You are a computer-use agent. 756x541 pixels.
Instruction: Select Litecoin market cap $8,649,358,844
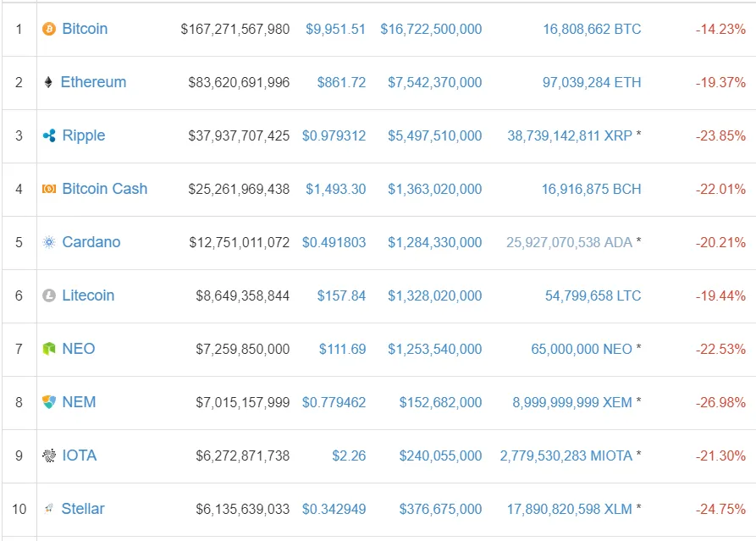pos(242,296)
